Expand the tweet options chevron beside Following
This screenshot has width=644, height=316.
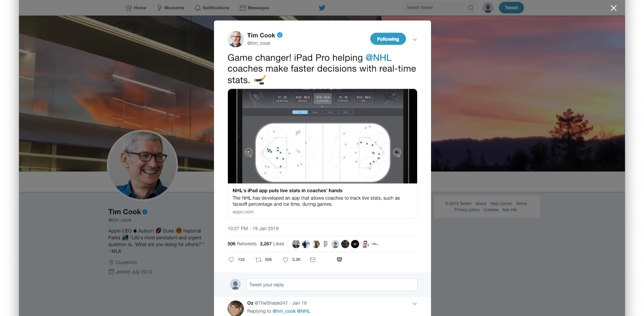pyautogui.click(x=415, y=39)
